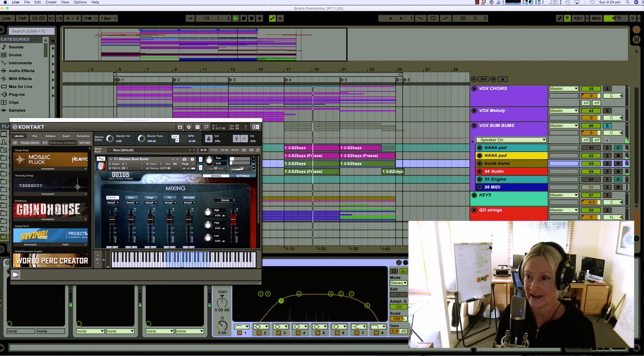This screenshot has width=644, height=356.
Task: Click the Stop button in transport
Action: 244,18
